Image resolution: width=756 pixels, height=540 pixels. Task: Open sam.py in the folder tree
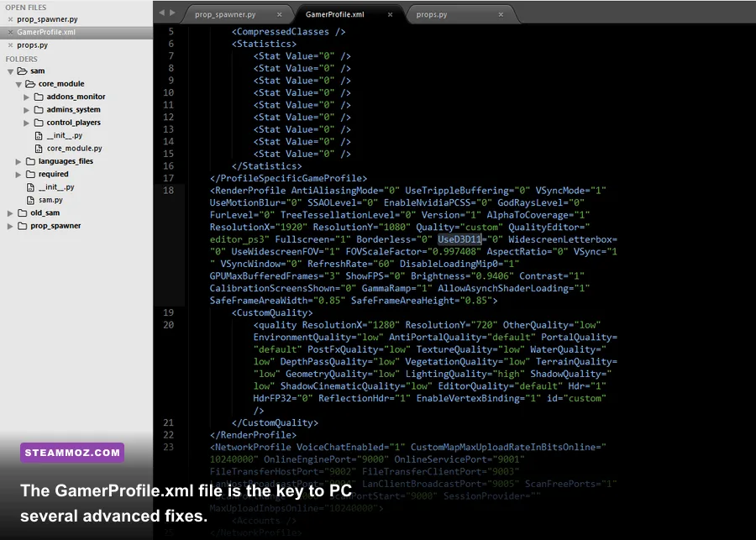pyautogui.click(x=50, y=200)
